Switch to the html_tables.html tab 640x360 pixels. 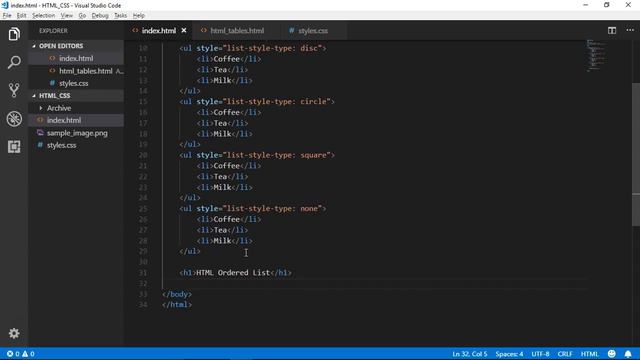[x=237, y=31]
